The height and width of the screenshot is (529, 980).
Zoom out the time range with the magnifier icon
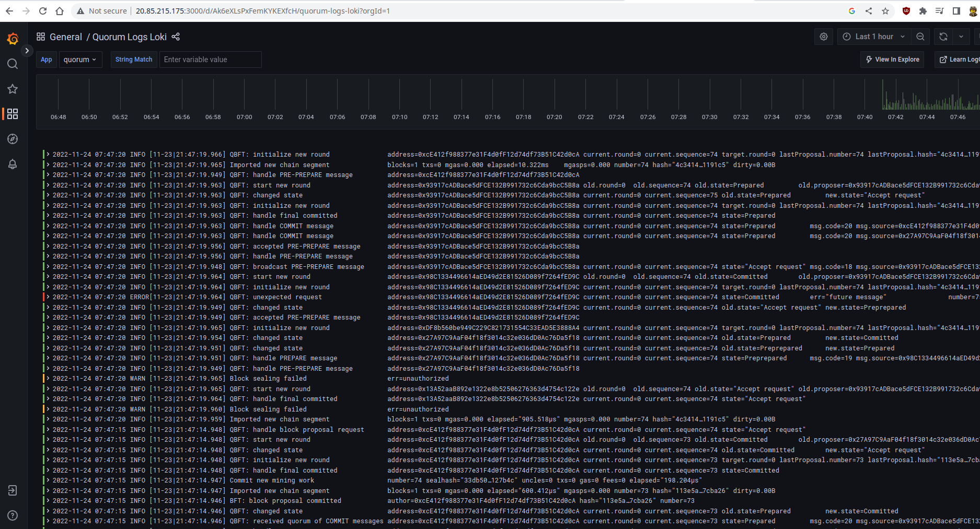(920, 37)
